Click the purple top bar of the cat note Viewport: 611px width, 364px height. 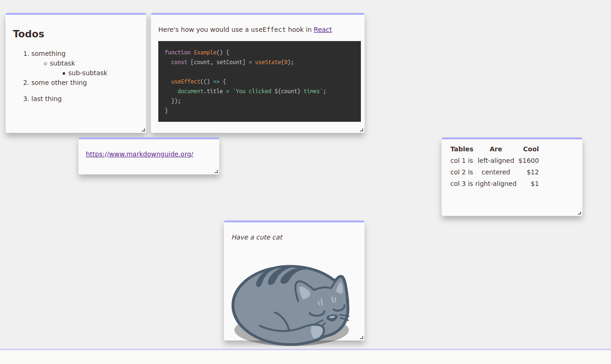click(294, 221)
